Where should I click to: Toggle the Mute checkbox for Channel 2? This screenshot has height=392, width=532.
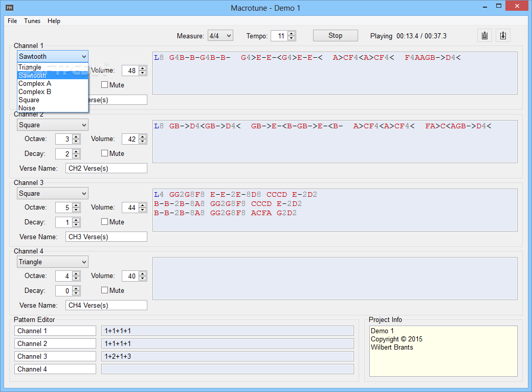(x=105, y=153)
